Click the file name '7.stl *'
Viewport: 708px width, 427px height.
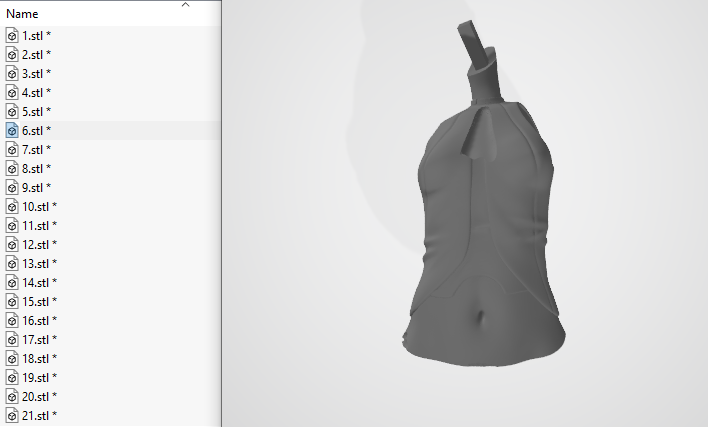(x=37, y=149)
